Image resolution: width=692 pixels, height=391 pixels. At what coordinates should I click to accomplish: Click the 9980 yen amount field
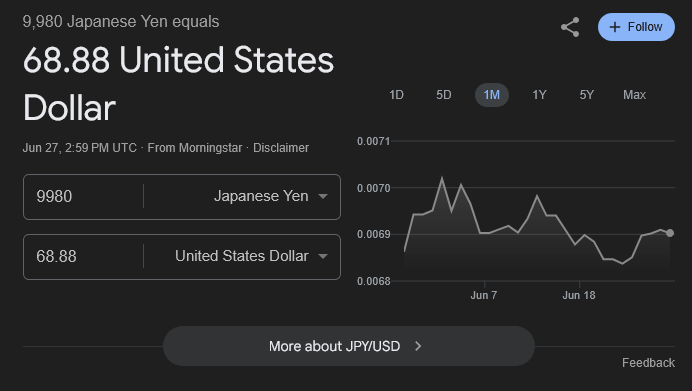83,196
